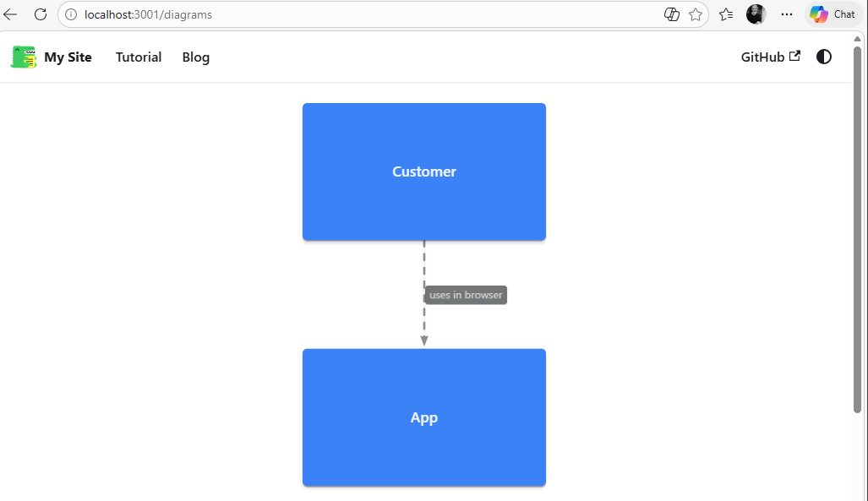Click the 'uses in browser' edge label
The width and height of the screenshot is (868, 501).
pos(466,295)
